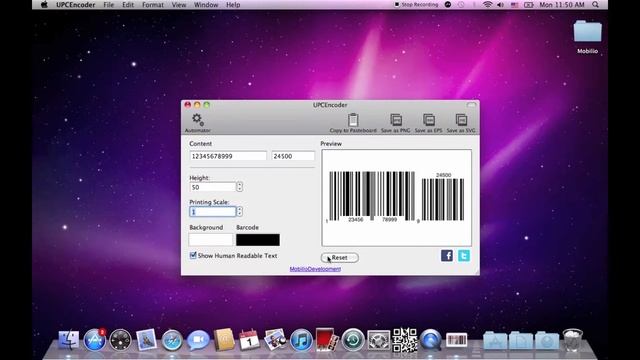This screenshot has width=640, height=360.
Task: Launch Safari from dock
Action: point(172,340)
